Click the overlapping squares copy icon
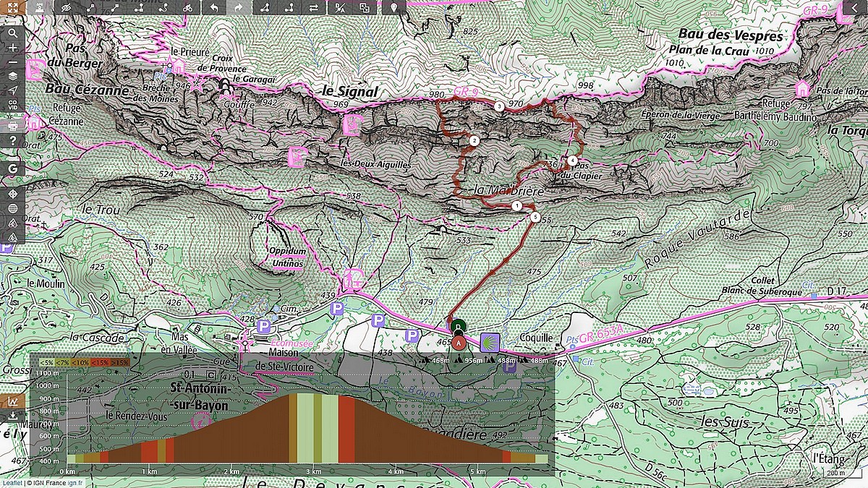This screenshot has height=488, width=868. (x=365, y=8)
